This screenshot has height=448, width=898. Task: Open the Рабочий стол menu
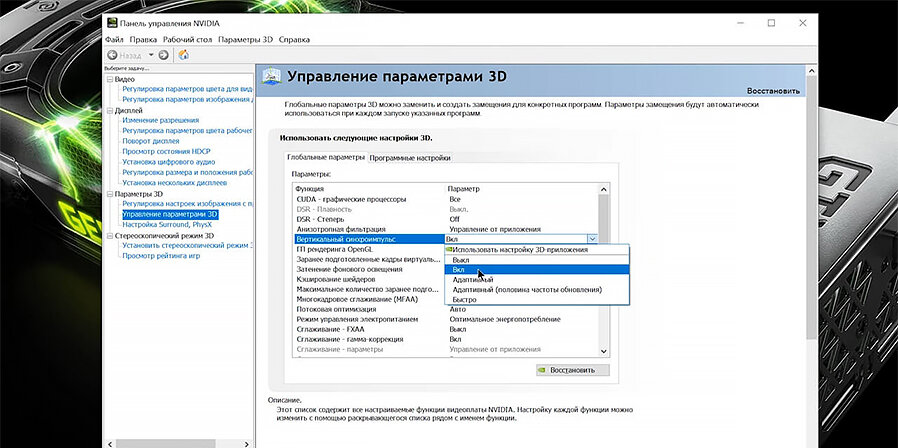(x=187, y=40)
